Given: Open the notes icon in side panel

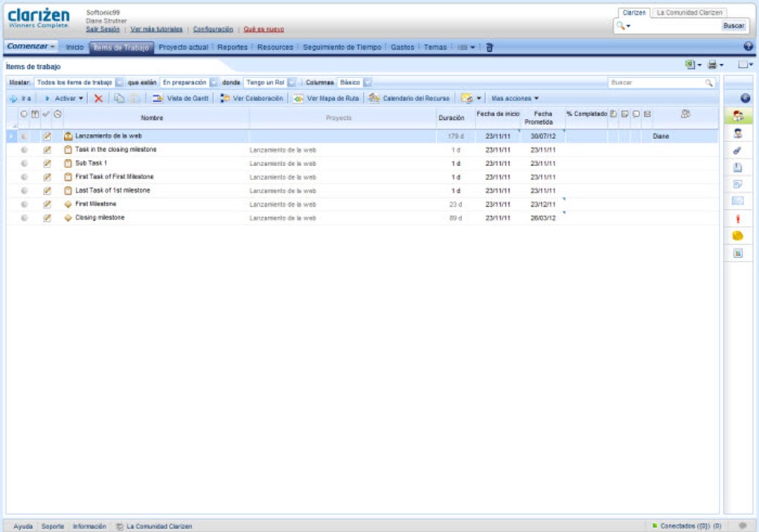Looking at the screenshot, I should pos(737,185).
